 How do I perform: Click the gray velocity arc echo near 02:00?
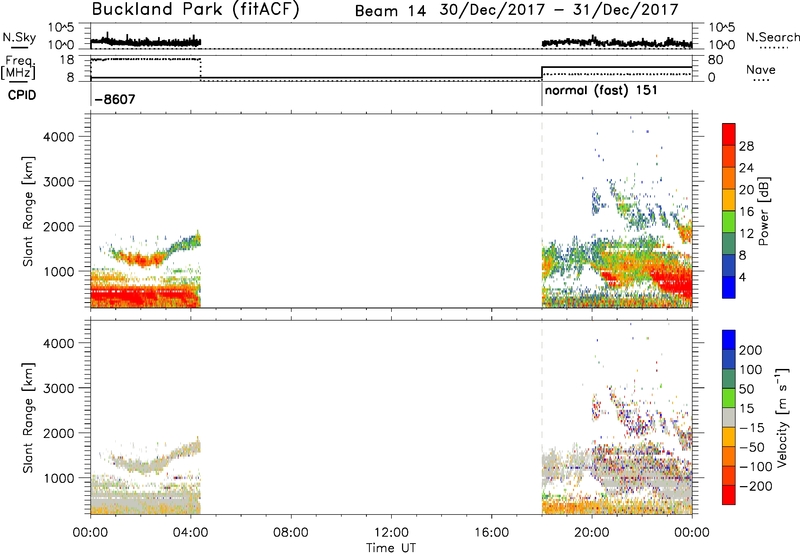click(x=143, y=465)
